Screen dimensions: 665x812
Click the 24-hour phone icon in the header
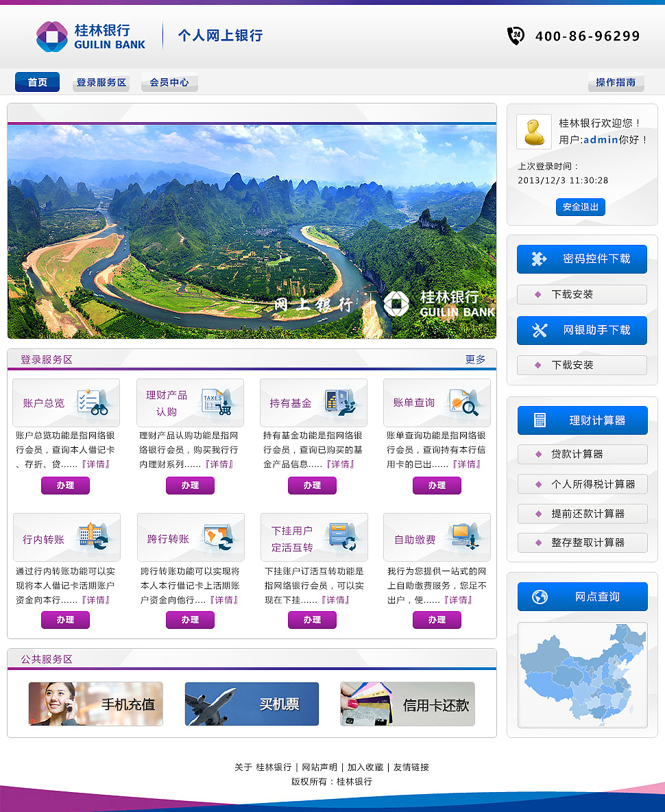coord(516,35)
